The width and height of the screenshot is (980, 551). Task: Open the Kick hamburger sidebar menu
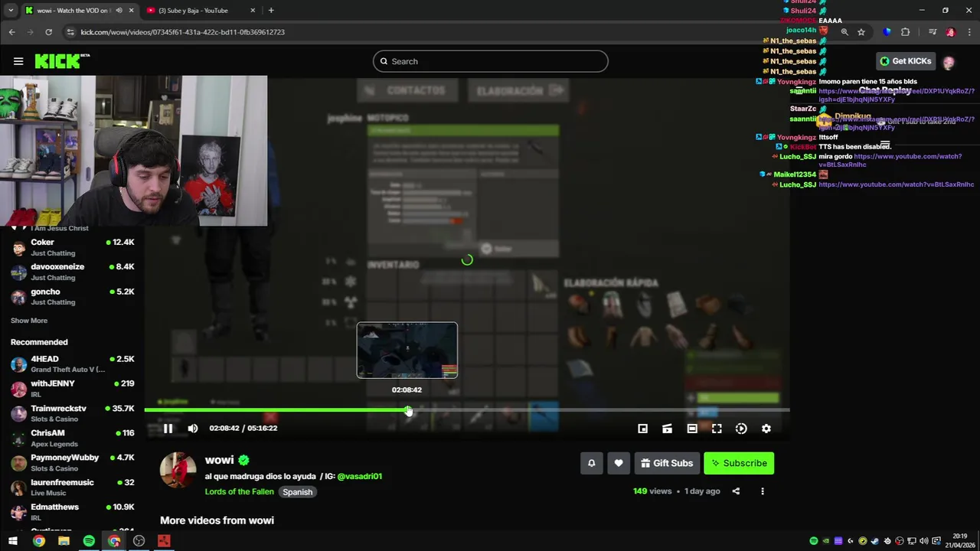[18, 61]
